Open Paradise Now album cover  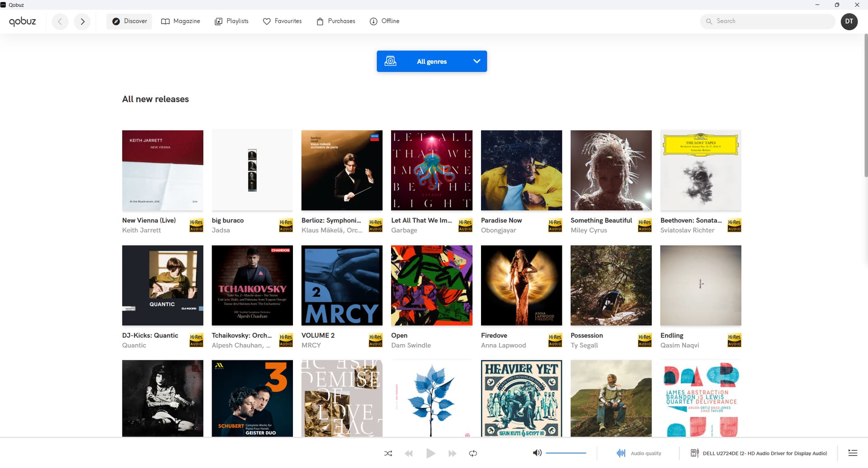pos(521,170)
